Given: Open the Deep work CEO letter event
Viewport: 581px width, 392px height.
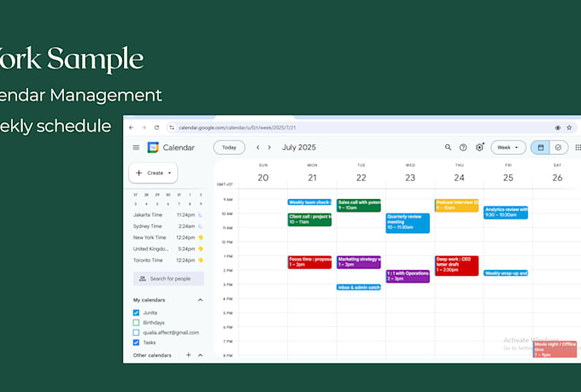Looking at the screenshot, I should (x=456, y=266).
